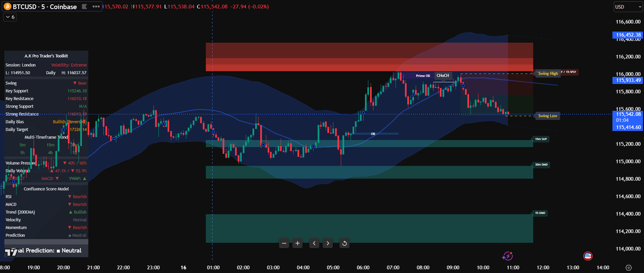Click the Velocity row's Normal value
644x273 pixels.
coord(80,220)
